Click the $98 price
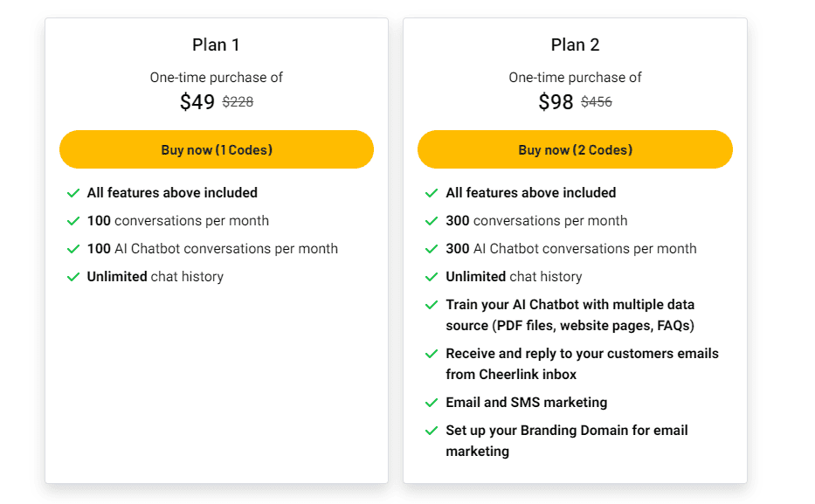Viewport: 815px width, 504px height. [x=556, y=102]
